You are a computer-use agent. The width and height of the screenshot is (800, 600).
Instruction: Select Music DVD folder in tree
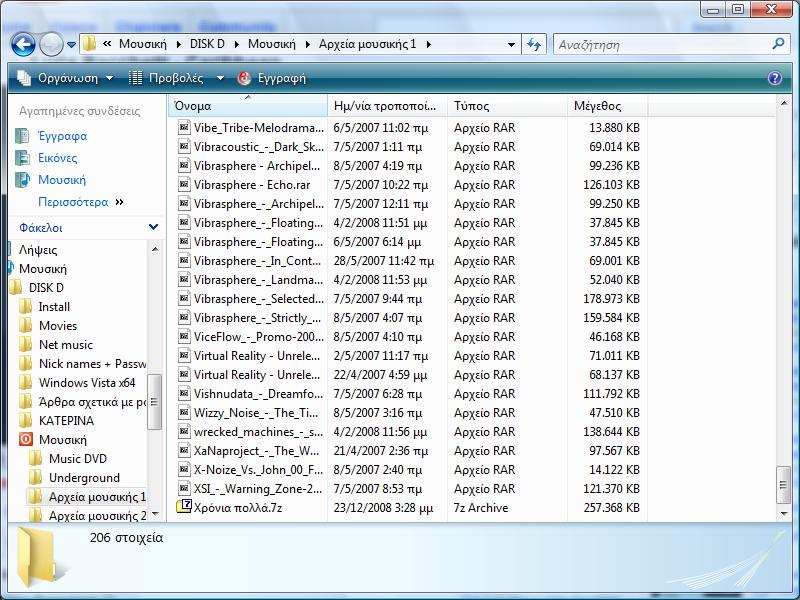[78, 459]
